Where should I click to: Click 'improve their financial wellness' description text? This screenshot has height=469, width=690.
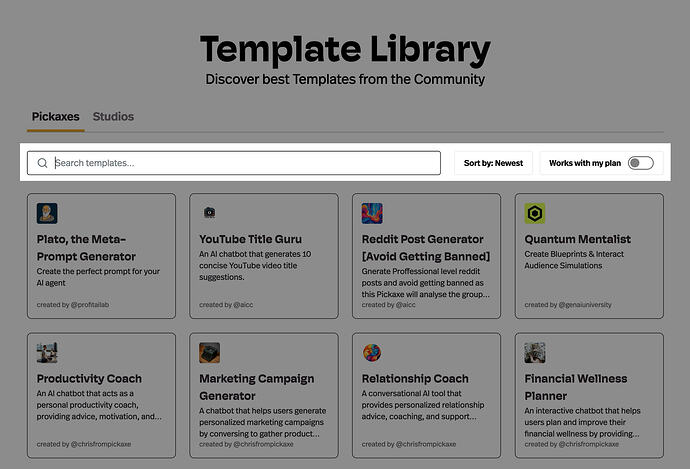tap(582, 422)
